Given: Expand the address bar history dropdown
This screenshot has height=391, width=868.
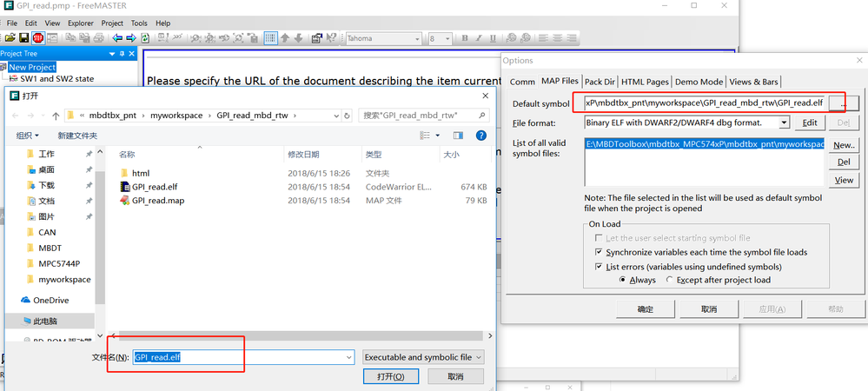Looking at the screenshot, I should tap(336, 116).
